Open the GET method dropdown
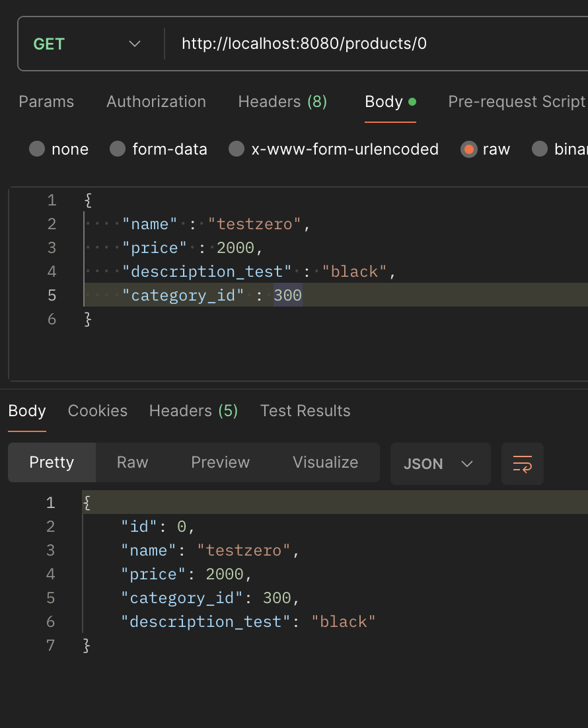Viewport: 588px width, 728px height. pos(87,44)
